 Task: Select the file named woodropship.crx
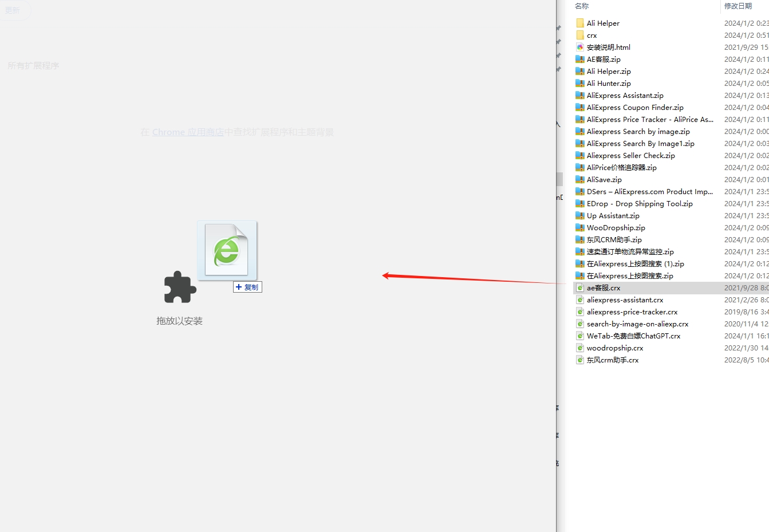pyautogui.click(x=615, y=348)
